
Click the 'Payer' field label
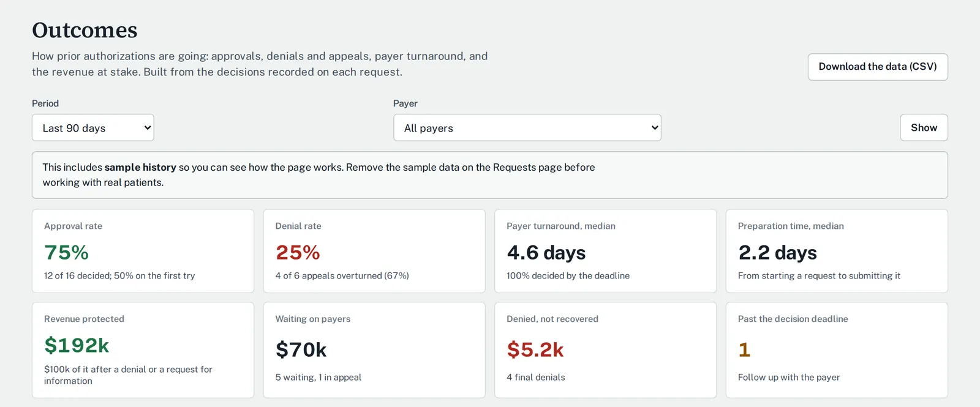405,103
